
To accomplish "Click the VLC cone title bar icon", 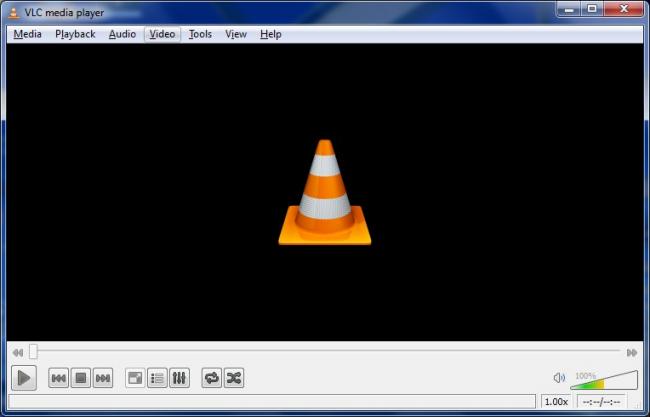I will (14, 12).
